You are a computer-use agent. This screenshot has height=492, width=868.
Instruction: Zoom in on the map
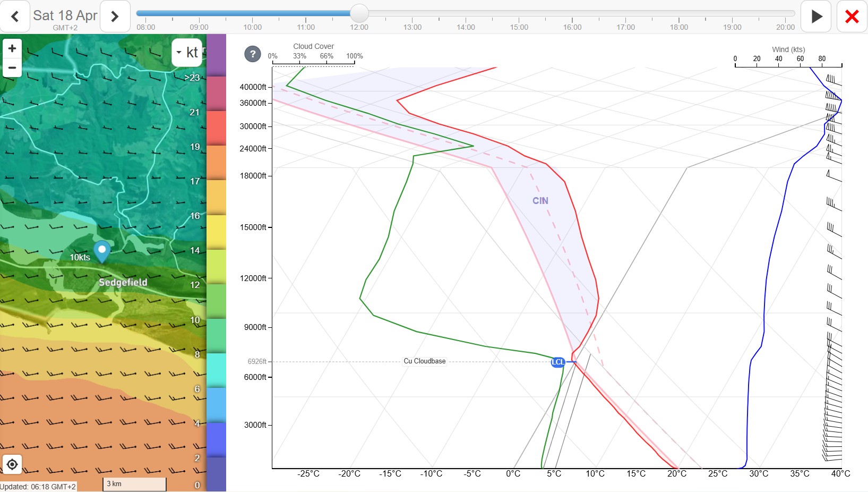pyautogui.click(x=12, y=48)
